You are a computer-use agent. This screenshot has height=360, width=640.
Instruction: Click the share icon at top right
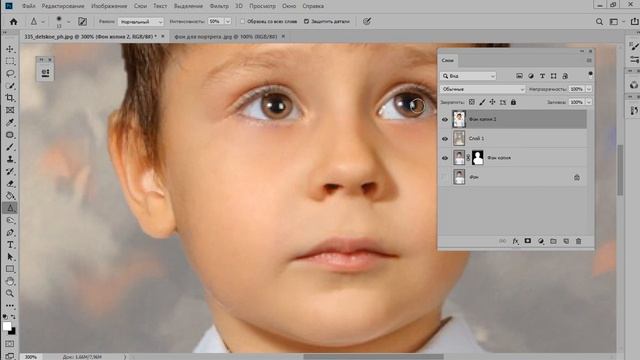(634, 22)
